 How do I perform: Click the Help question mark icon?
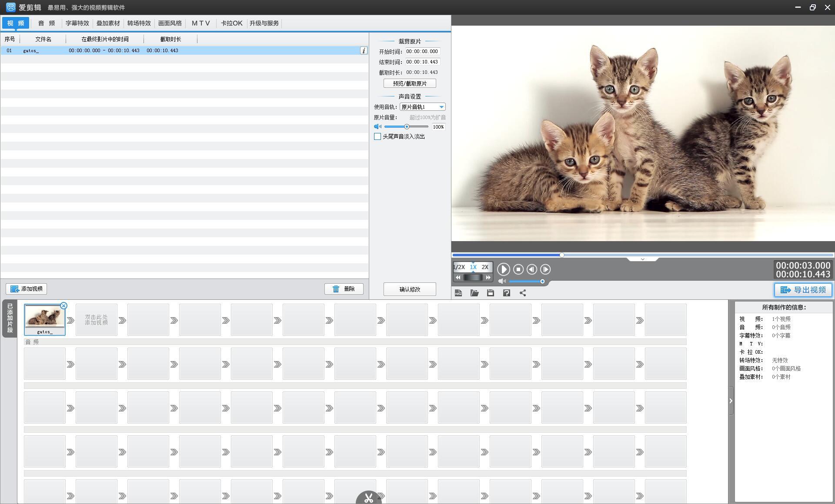pos(507,293)
